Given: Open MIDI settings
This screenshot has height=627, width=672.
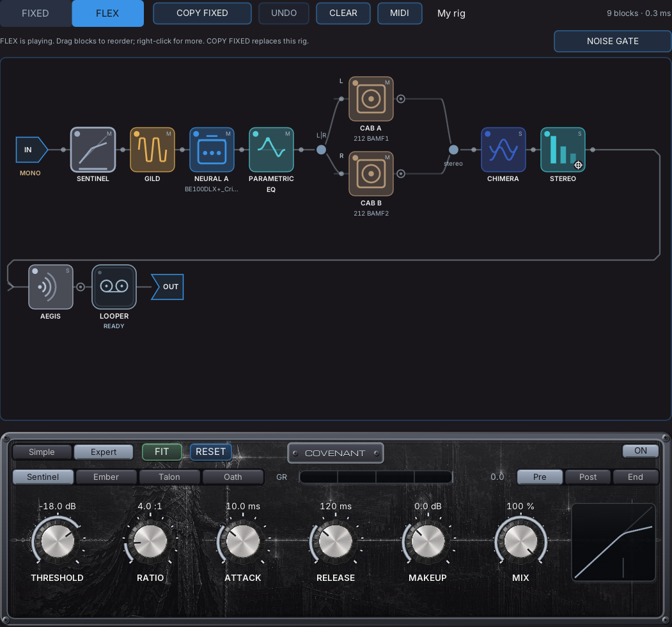Looking at the screenshot, I should pyautogui.click(x=400, y=13).
